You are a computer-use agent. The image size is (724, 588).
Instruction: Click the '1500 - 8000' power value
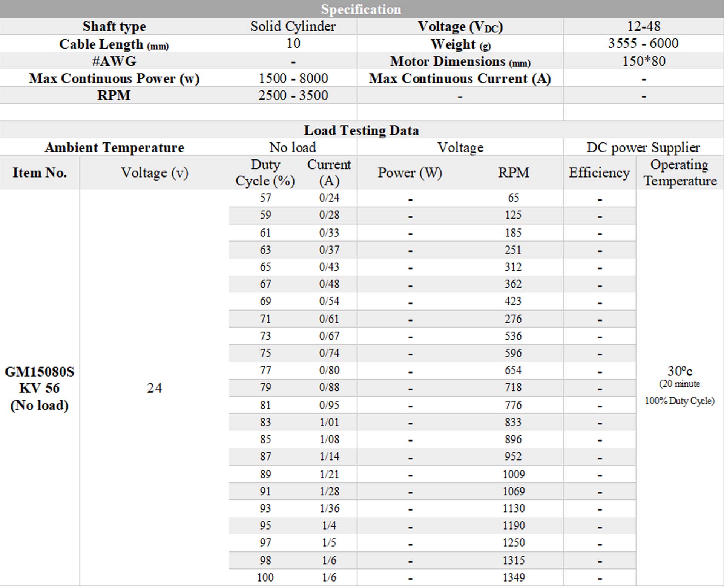tap(293, 78)
